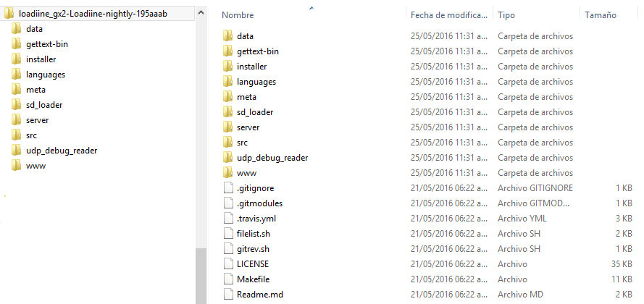The image size is (644, 304).
Task: Select the gettext-bin folder icon in file list
Action: point(228,51)
